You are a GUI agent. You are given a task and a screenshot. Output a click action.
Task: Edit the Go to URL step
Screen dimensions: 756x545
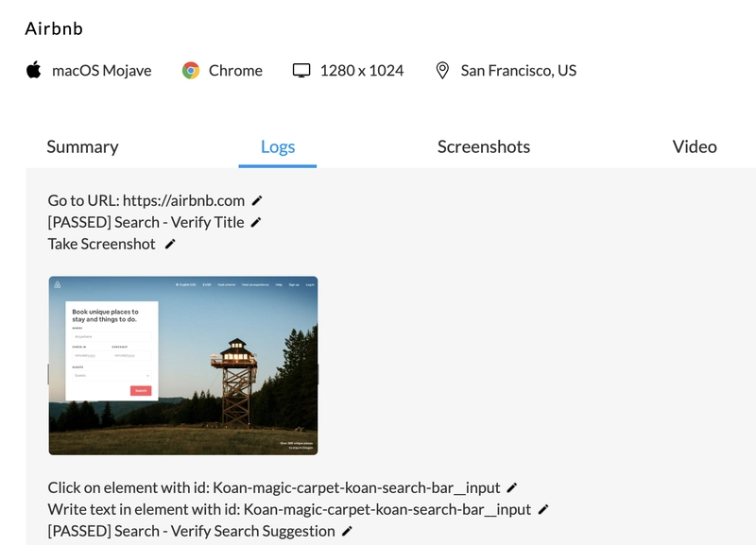tap(257, 200)
